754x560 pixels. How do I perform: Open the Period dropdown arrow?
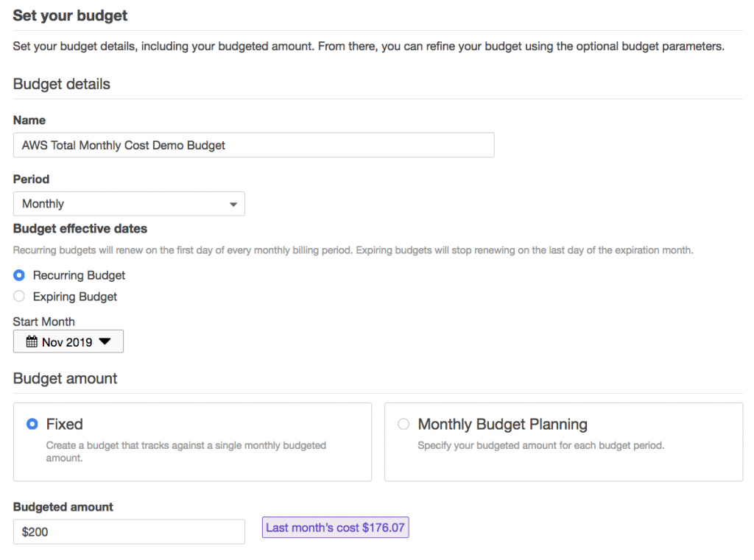coord(234,204)
